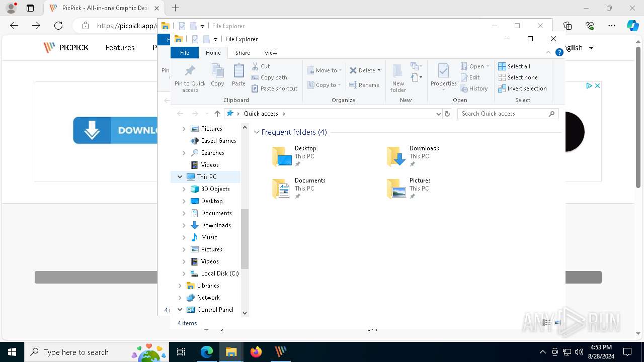Collapse the This PC tree node
The width and height of the screenshot is (644, 362).
pos(180,177)
